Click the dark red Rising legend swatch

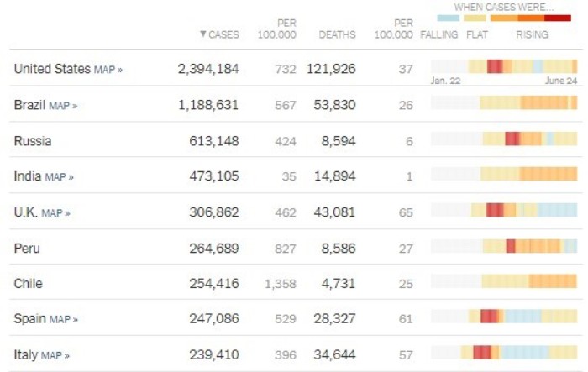click(x=558, y=18)
